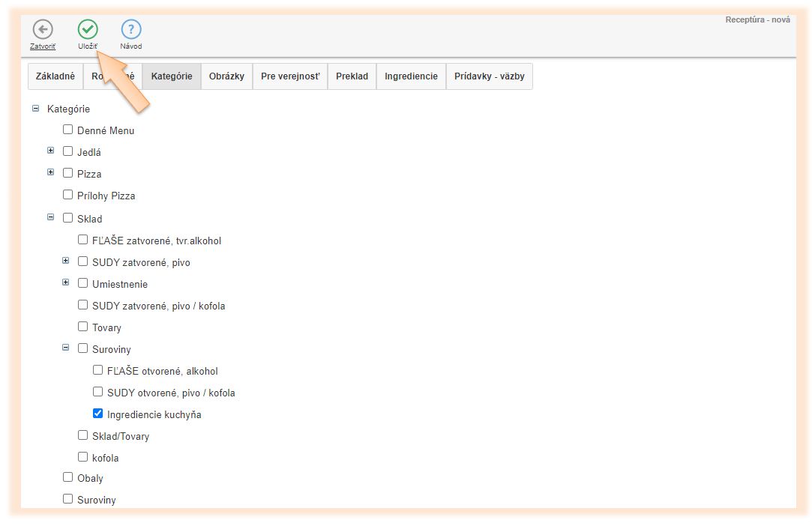812x526 pixels.
Task: Enable the Prílohy Pizza checkbox
Action: click(x=67, y=195)
